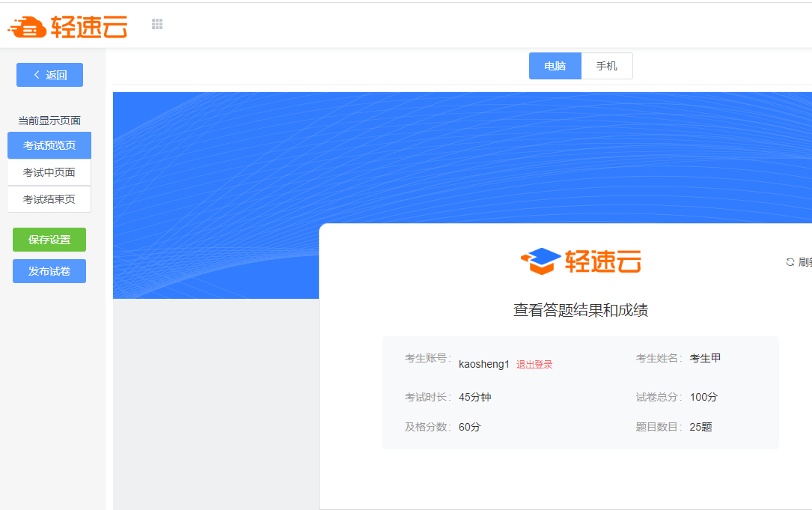Click the 刷新 refresh icon
The height and width of the screenshot is (510, 812).
(x=790, y=262)
